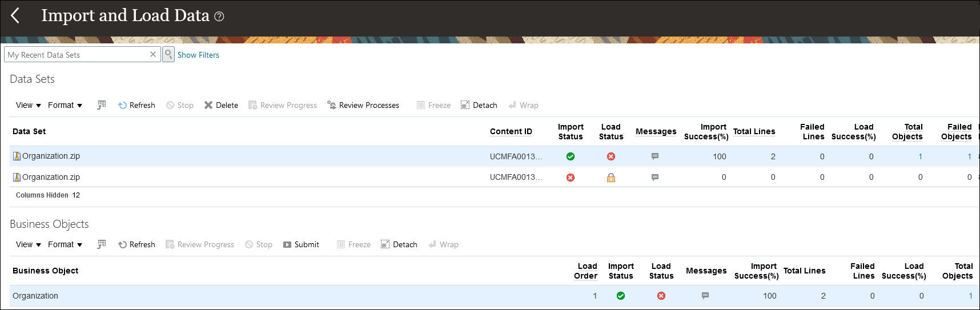This screenshot has height=310, width=980.
Task: Open Format menu in Data Sets toolbar
Action: [65, 105]
